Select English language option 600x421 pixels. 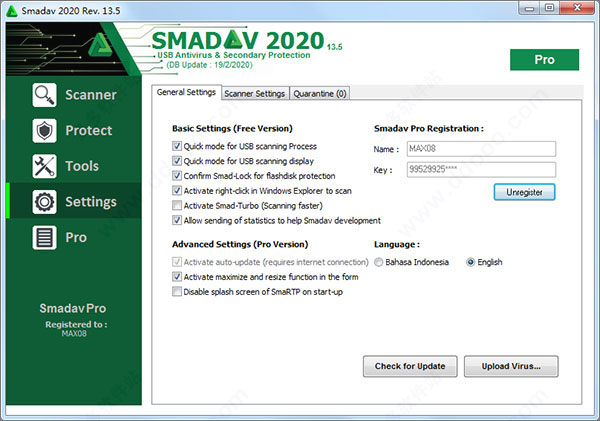tap(471, 262)
